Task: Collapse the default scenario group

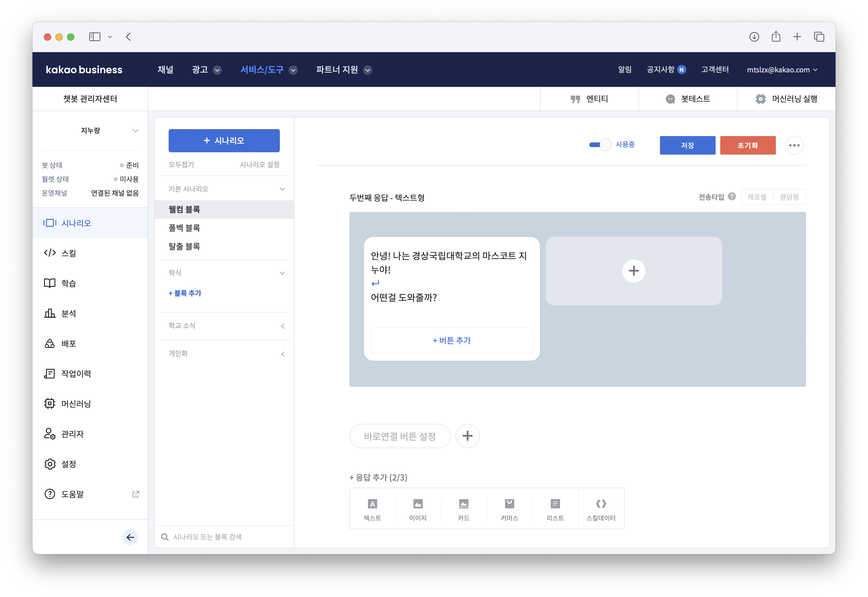Action: [x=282, y=189]
